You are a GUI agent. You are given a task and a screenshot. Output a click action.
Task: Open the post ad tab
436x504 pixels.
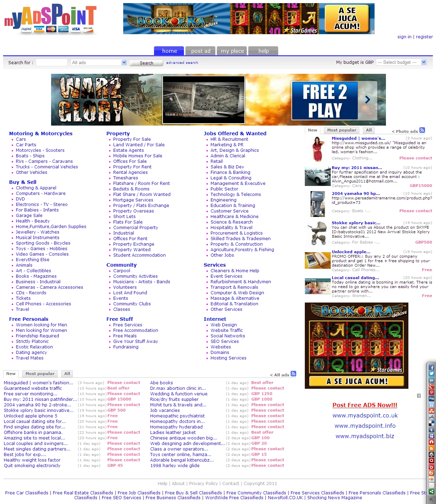tap(201, 51)
